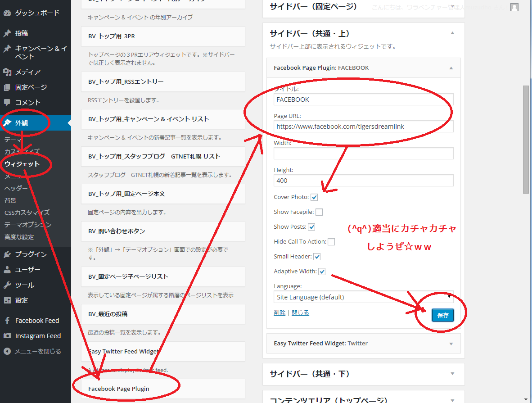
Task: Select available Easy Twitter Feed Widget
Action: click(163, 351)
